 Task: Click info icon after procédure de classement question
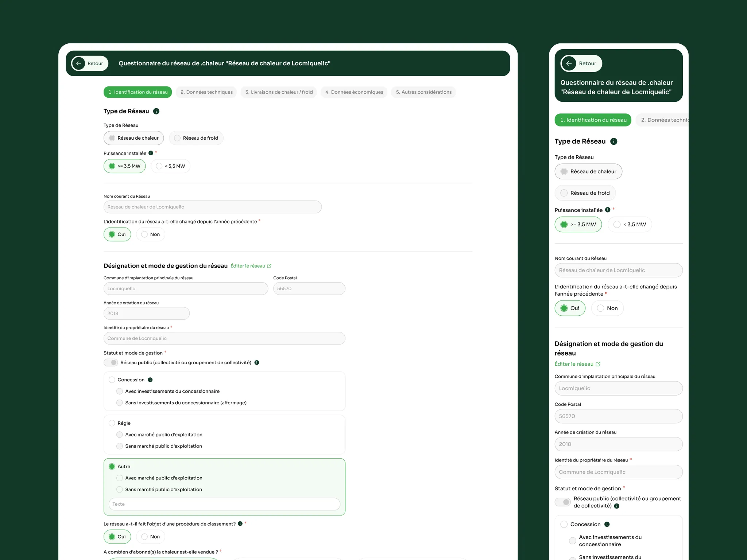click(240, 524)
